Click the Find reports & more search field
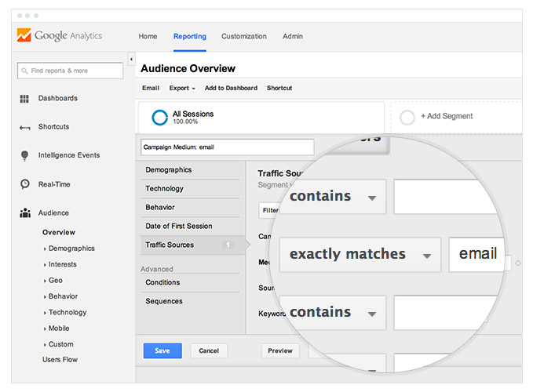 (x=71, y=71)
